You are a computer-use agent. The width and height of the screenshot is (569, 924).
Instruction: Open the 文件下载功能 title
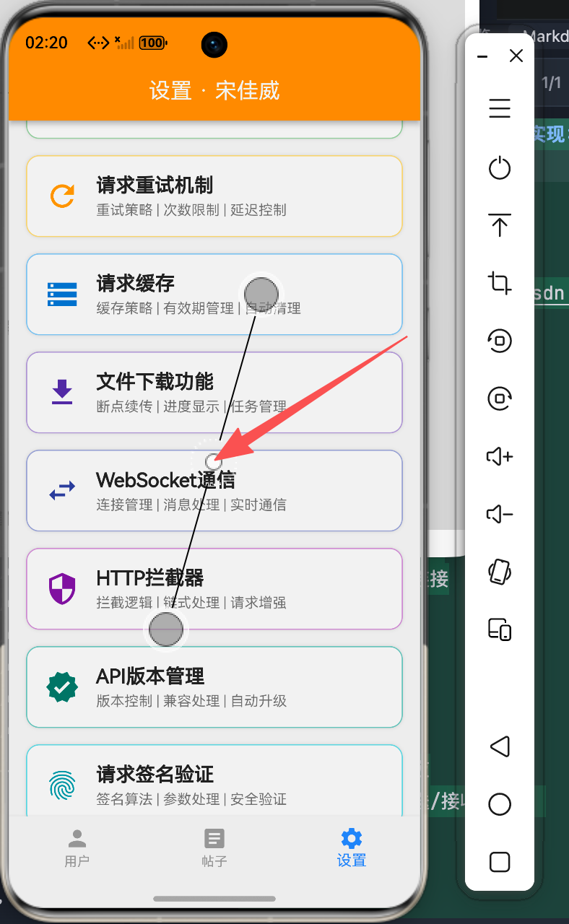[x=155, y=382]
